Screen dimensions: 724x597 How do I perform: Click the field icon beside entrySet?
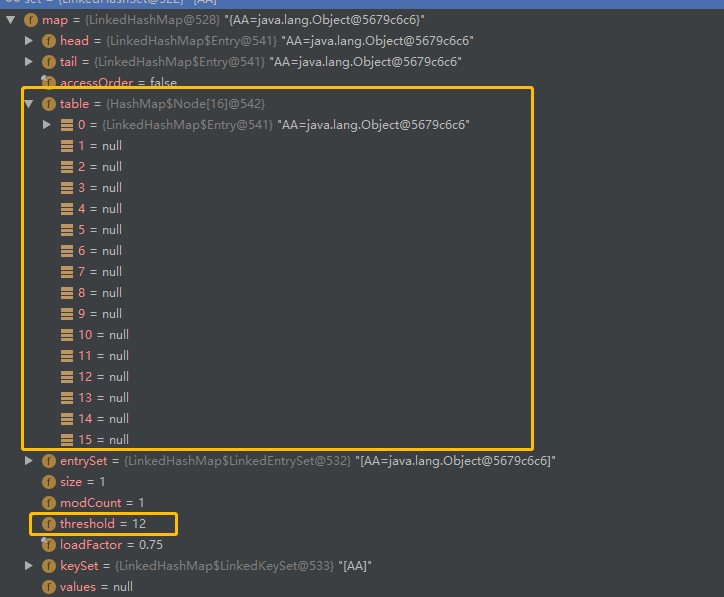coord(49,461)
